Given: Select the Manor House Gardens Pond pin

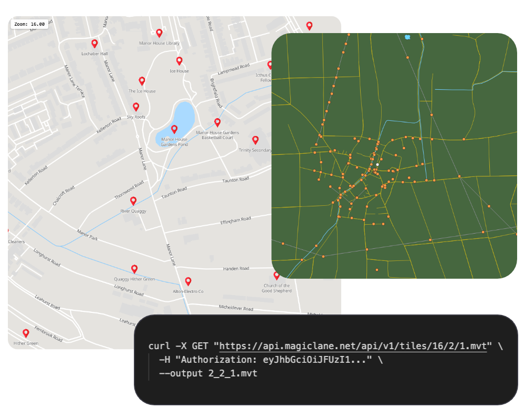Looking at the screenshot, I should pos(174,129).
